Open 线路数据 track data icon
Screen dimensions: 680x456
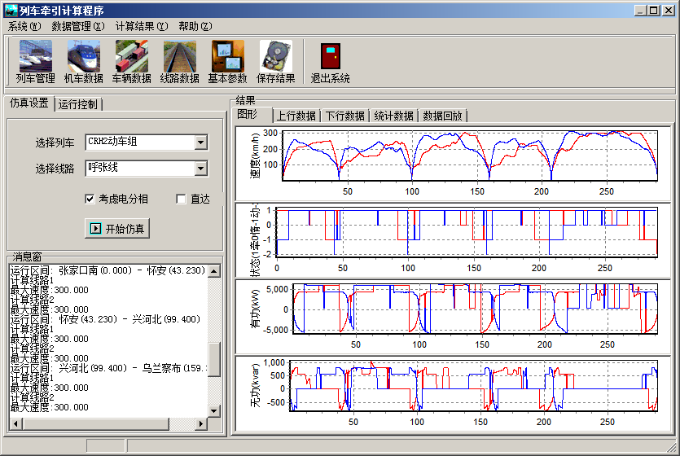click(181, 56)
